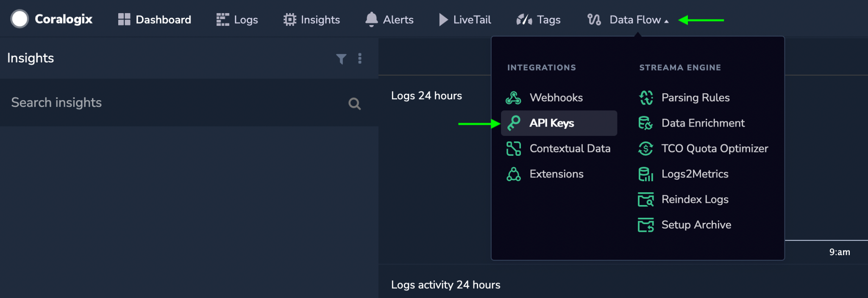Open the Insights panel more options menu
This screenshot has width=868, height=298.
pos(360,58)
